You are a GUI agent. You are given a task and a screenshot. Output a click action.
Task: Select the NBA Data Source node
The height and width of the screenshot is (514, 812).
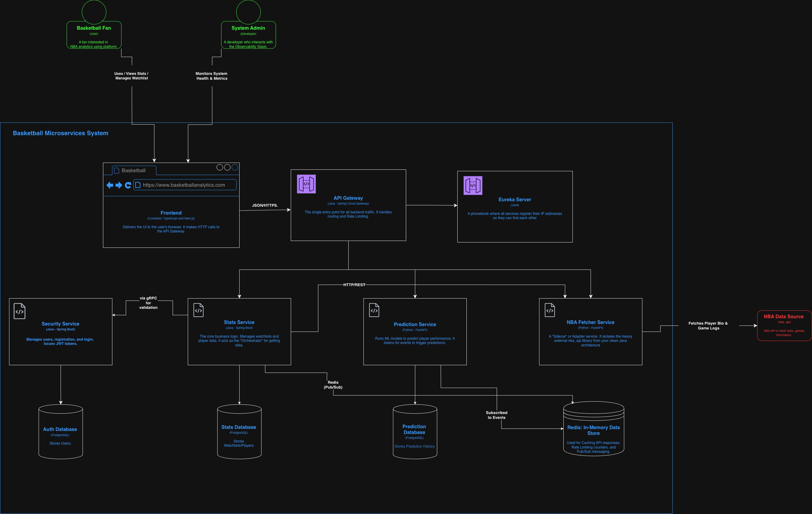784,325
